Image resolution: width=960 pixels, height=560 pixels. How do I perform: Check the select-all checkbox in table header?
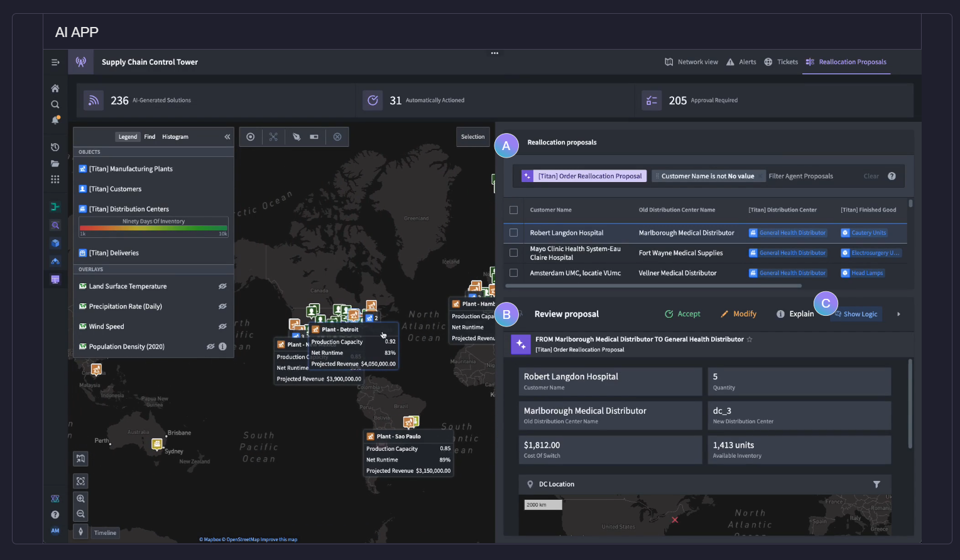tap(513, 210)
